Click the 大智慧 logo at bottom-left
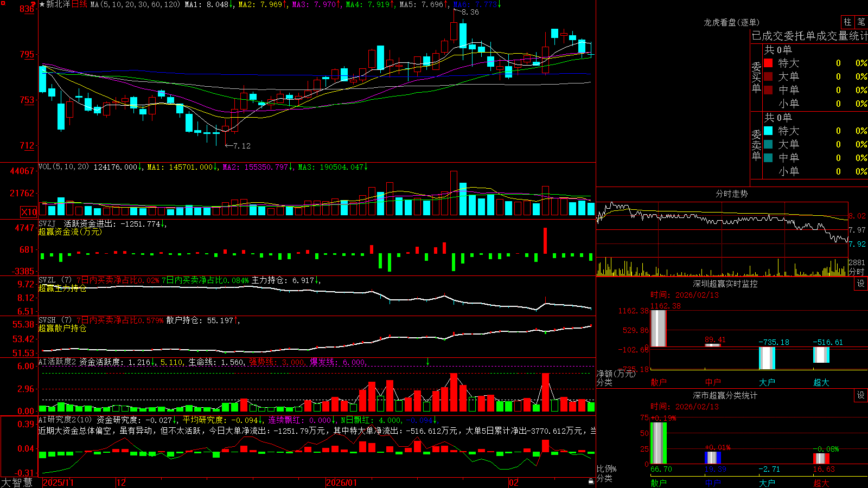The image size is (868, 488). pos(17,483)
